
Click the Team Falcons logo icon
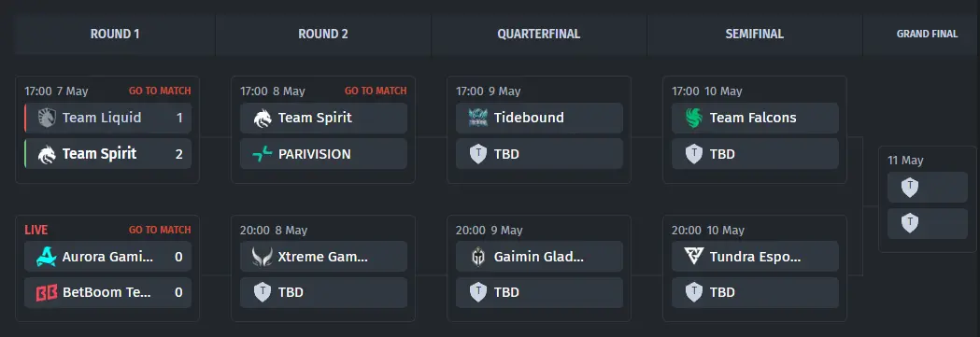694,118
